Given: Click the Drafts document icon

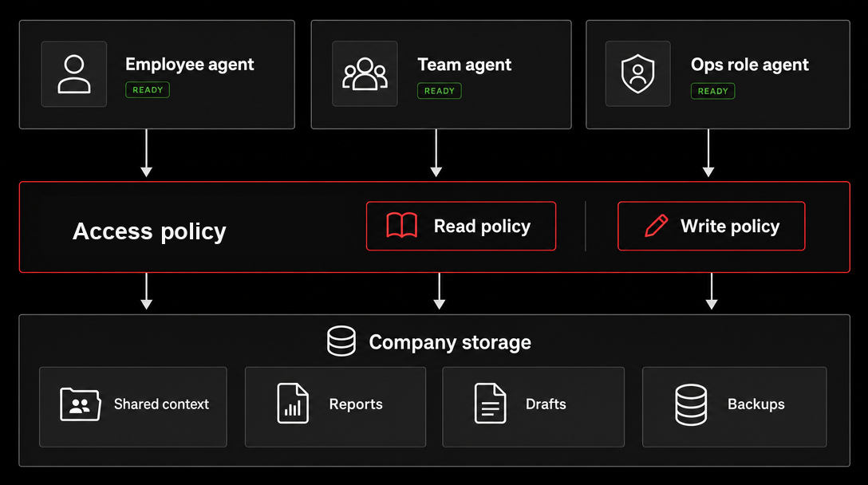Looking at the screenshot, I should pos(490,404).
